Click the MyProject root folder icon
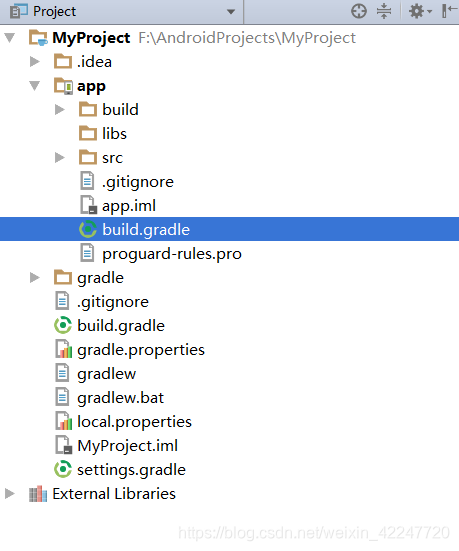The image size is (459, 551). tap(38, 38)
